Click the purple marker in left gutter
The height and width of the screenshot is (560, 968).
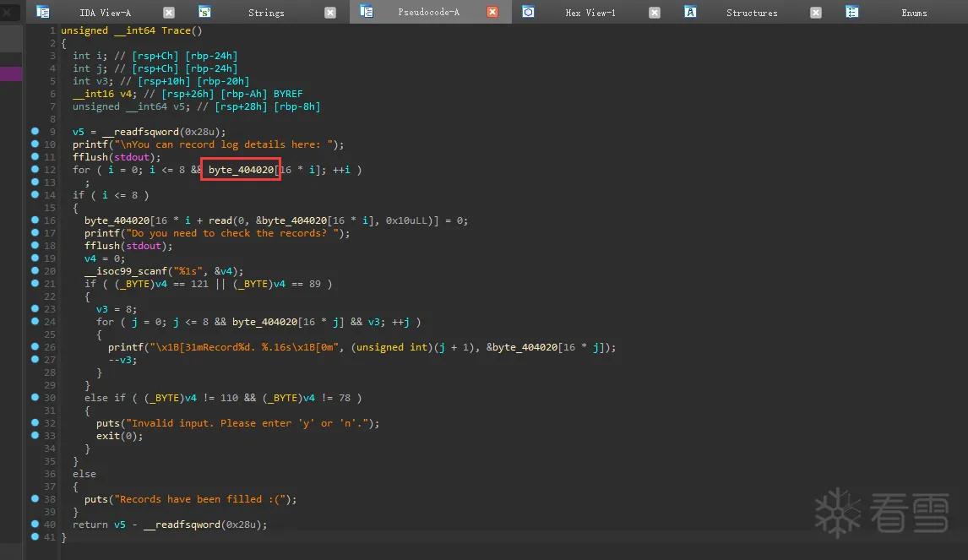[11, 74]
